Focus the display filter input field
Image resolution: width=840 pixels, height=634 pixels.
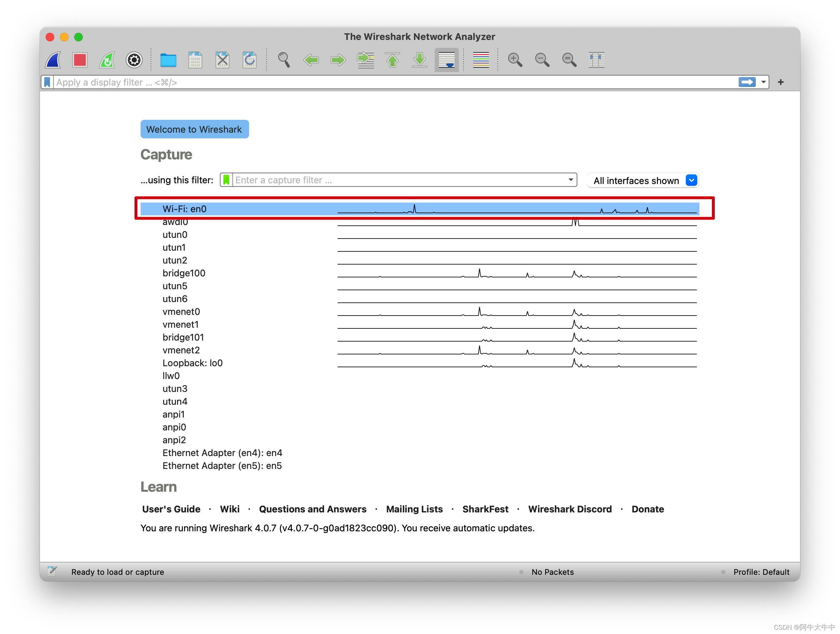(395, 82)
